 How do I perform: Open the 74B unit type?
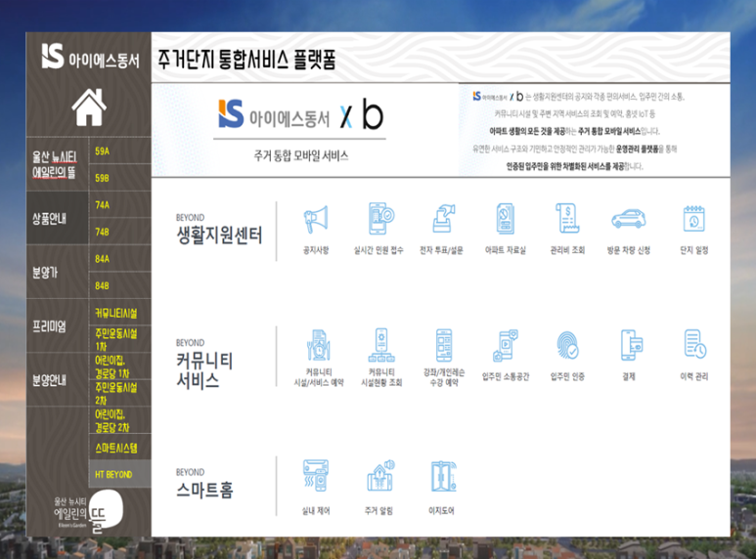click(x=119, y=232)
